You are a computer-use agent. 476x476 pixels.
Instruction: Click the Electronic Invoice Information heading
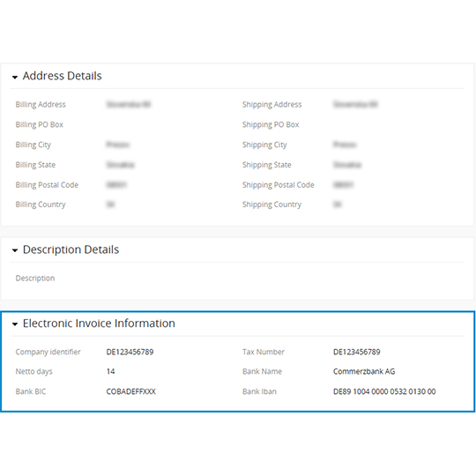point(99,324)
